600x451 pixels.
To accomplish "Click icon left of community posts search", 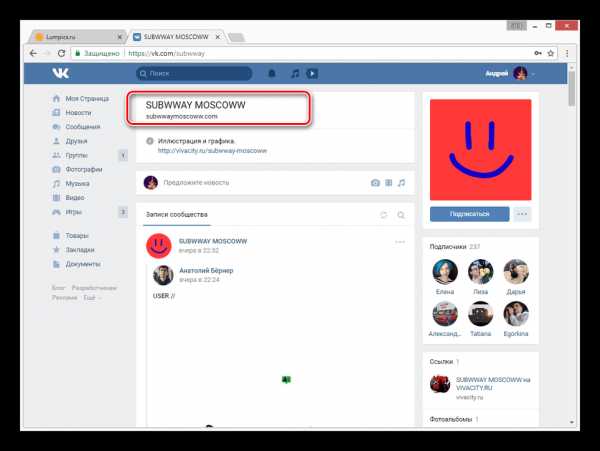I will point(383,215).
